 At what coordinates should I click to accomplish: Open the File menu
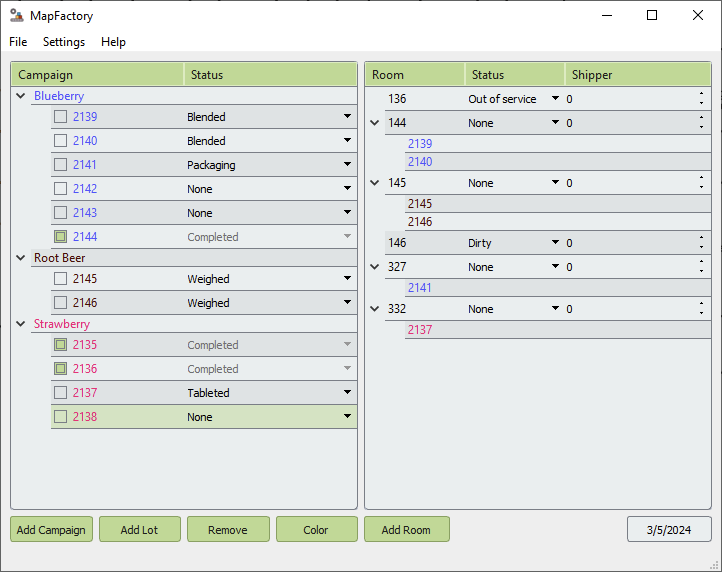pos(18,42)
